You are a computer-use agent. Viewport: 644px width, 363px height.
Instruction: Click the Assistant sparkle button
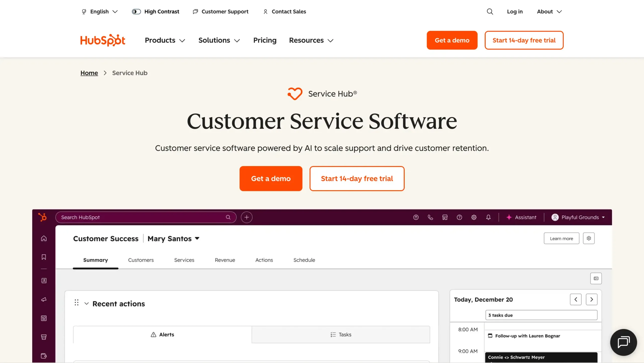click(521, 217)
